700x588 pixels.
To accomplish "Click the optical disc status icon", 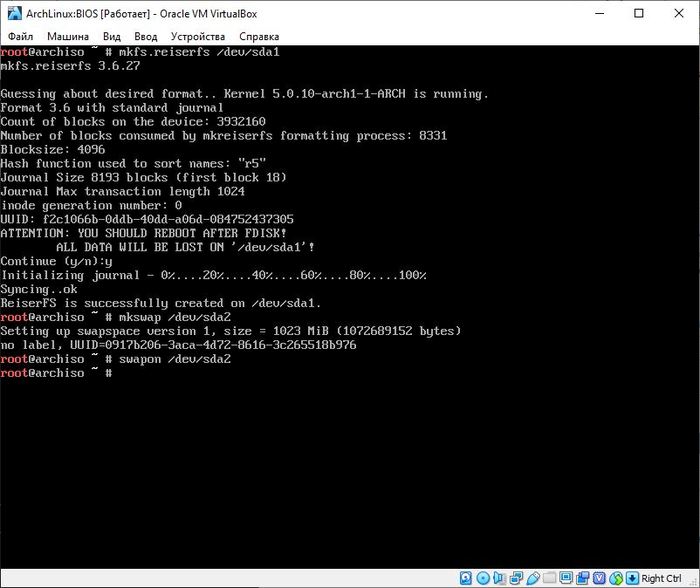I will (x=483, y=578).
